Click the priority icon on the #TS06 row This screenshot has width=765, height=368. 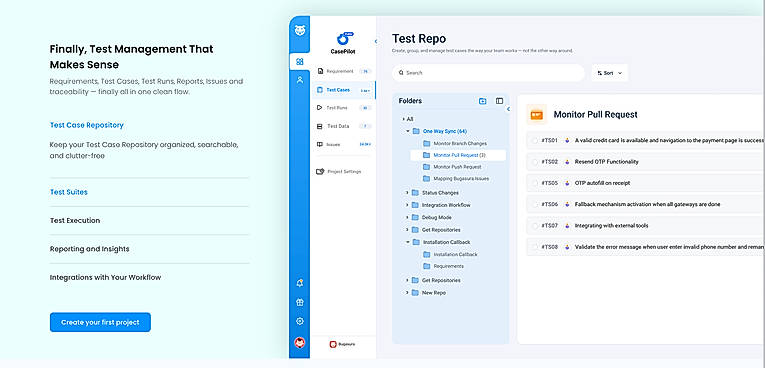tap(567, 204)
